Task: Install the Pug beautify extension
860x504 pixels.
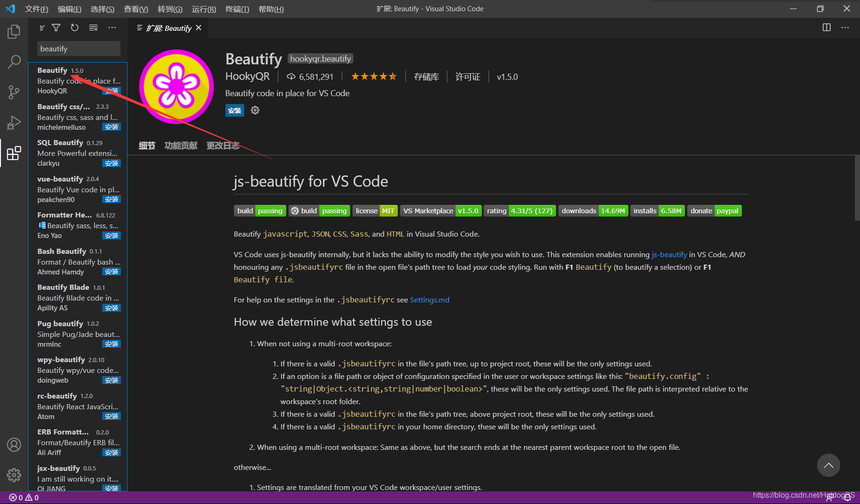Action: coord(112,344)
